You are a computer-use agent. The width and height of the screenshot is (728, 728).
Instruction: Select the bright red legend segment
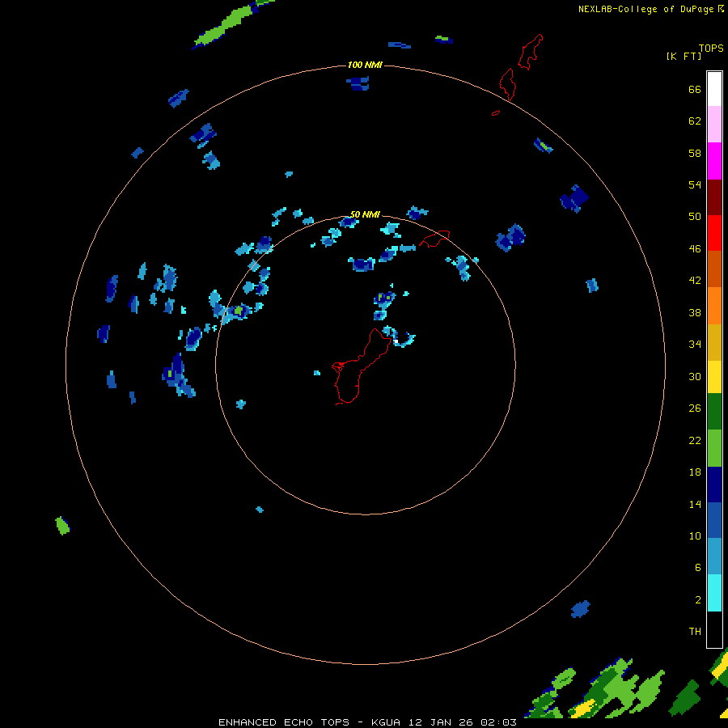pyautogui.click(x=714, y=233)
